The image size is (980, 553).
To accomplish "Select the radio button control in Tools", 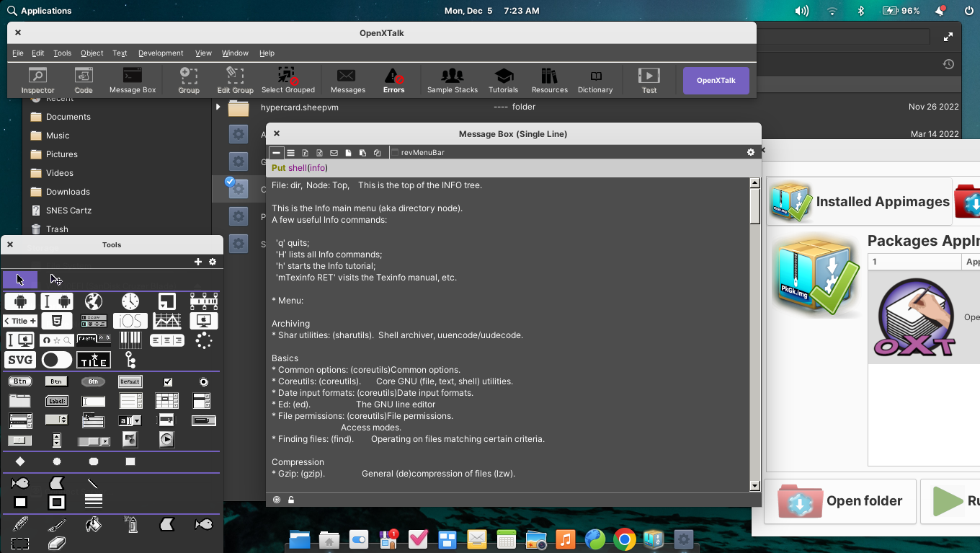I will click(x=204, y=381).
